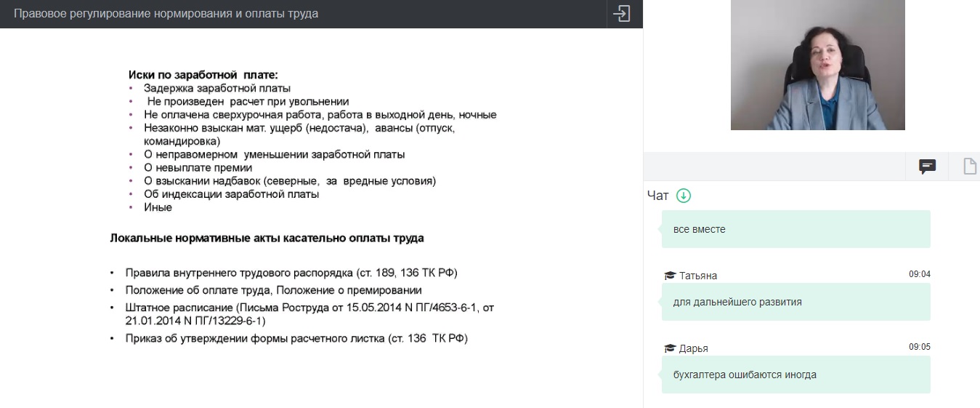Open the chat panel speech-bubble icon

(927, 167)
